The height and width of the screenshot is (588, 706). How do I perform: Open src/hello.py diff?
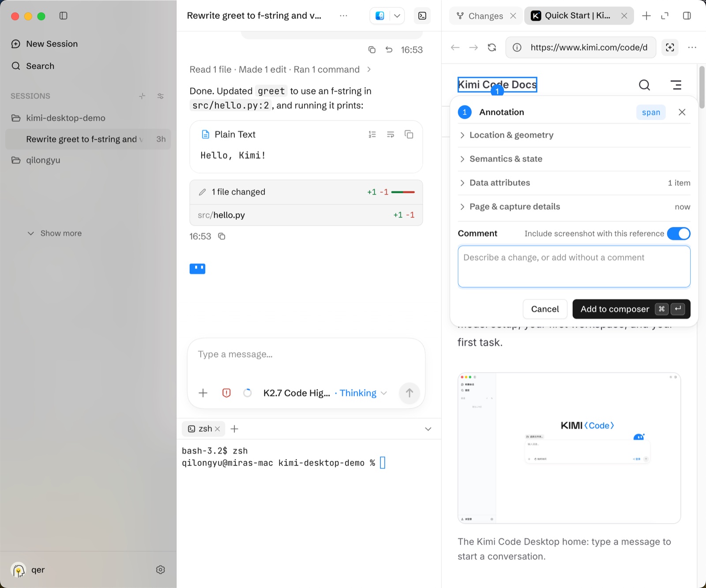tap(306, 215)
